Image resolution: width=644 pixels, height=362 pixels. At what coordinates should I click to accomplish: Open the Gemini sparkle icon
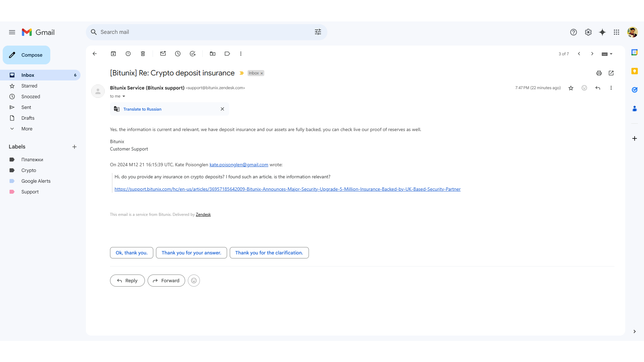click(x=602, y=32)
